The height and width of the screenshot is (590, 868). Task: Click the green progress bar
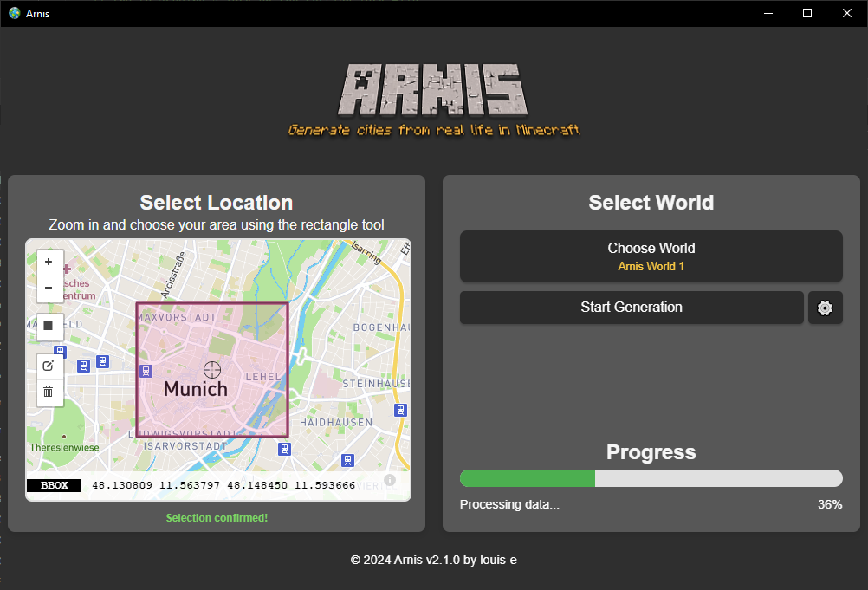click(x=527, y=478)
